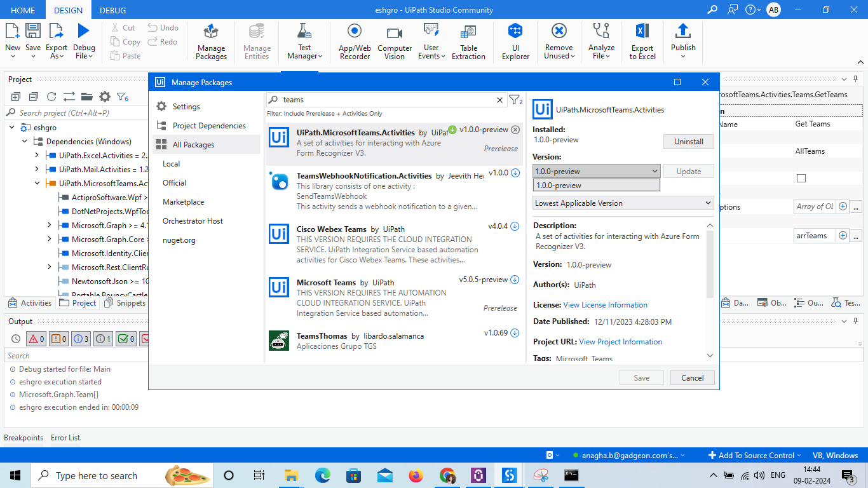Select All Packages in Manage Packages sidebar
The height and width of the screenshot is (488, 868).
point(207,145)
